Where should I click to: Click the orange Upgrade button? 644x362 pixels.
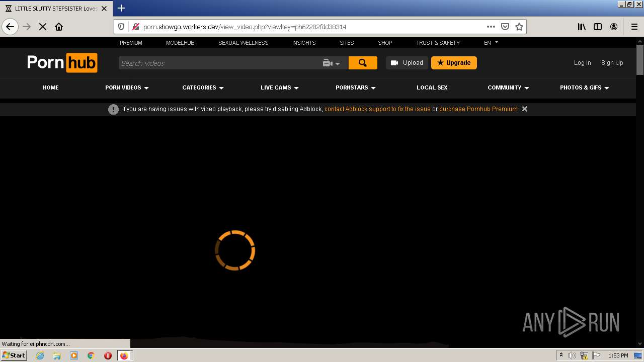point(454,63)
